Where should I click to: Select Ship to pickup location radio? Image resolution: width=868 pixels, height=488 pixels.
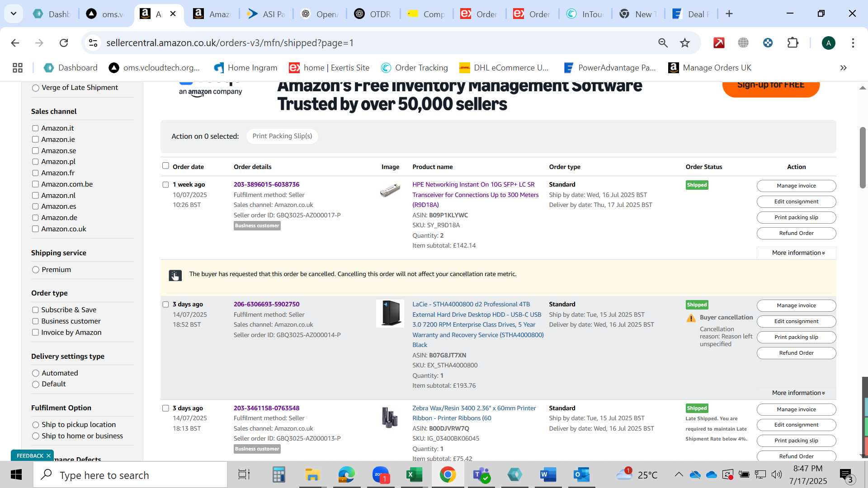(x=36, y=425)
